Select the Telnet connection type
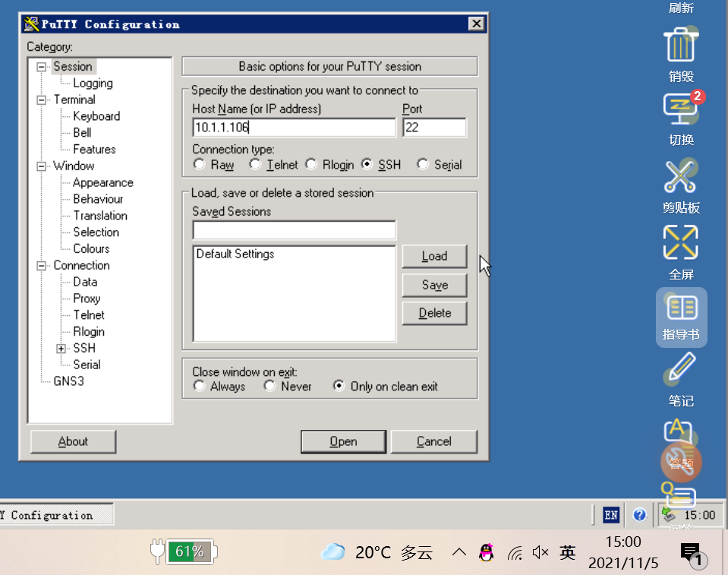The height and width of the screenshot is (575, 728). [x=255, y=164]
